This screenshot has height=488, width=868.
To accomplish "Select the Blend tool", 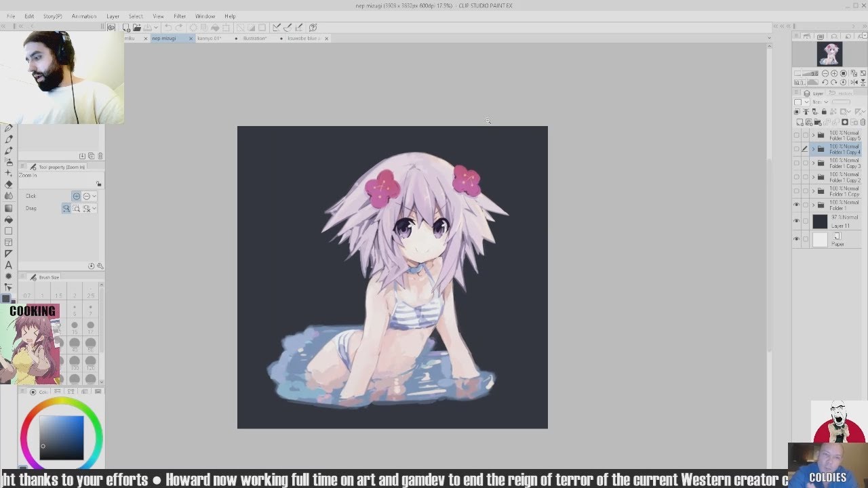I will coord(8,197).
